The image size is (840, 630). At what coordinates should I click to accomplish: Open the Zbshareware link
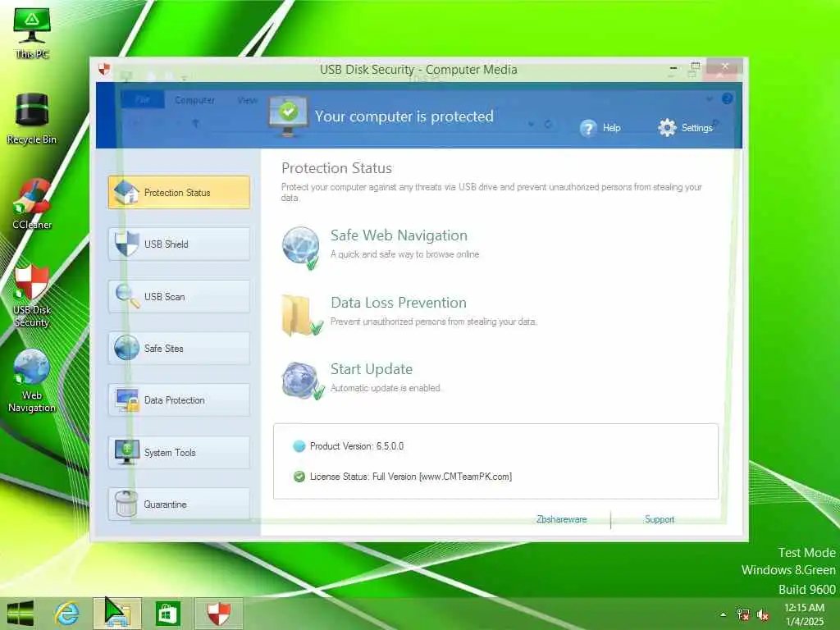pyautogui.click(x=561, y=519)
